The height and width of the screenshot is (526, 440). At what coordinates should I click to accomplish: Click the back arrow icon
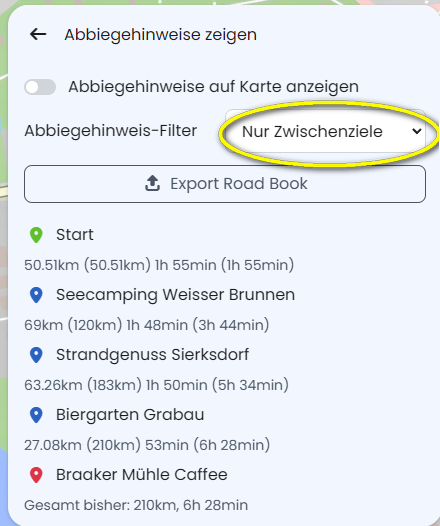click(x=38, y=34)
